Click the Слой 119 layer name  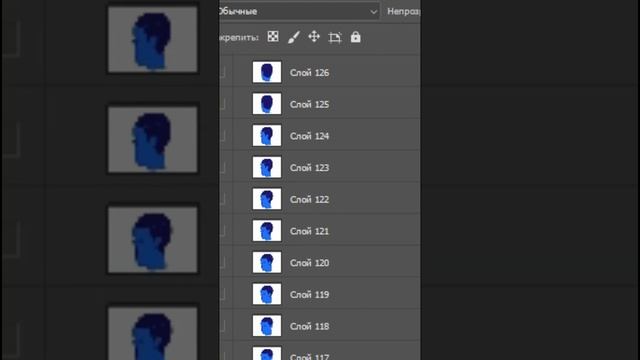tap(309, 295)
